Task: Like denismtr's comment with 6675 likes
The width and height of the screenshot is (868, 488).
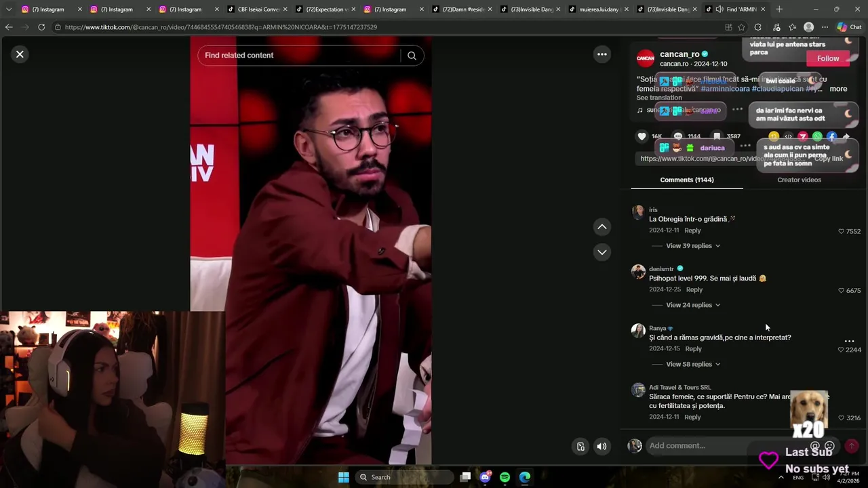Action: point(842,290)
